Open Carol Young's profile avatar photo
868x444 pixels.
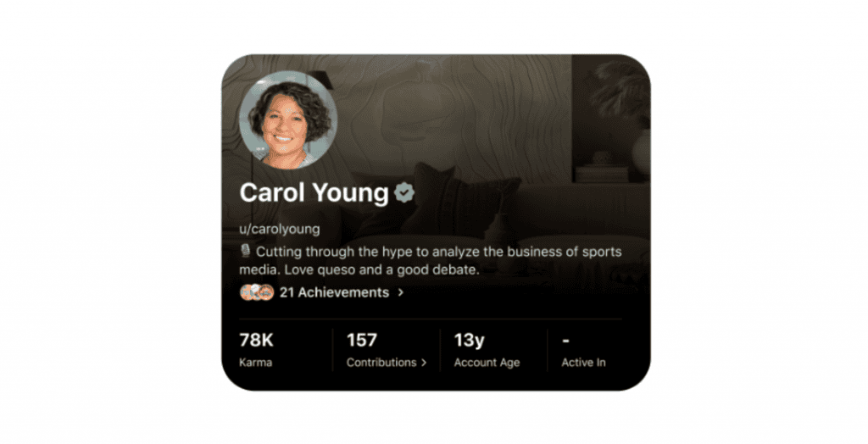288,119
